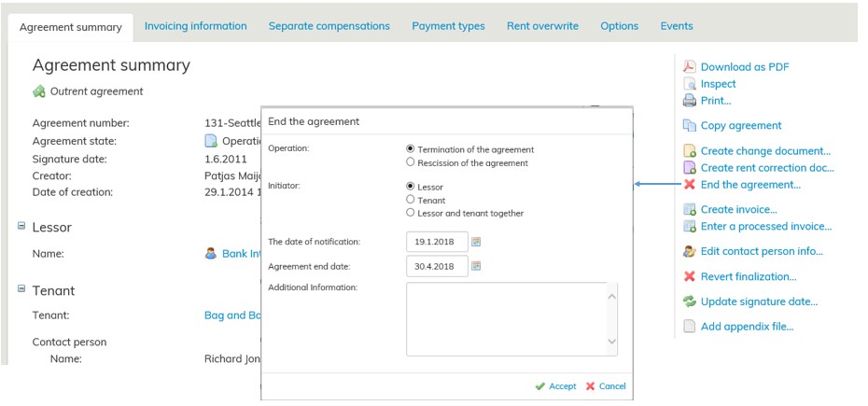Accept ending the agreement

click(x=555, y=386)
